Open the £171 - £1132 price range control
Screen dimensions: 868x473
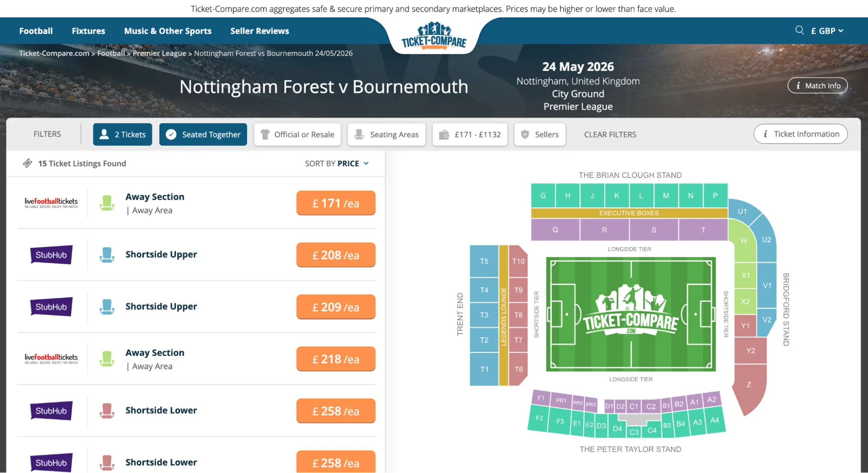(x=470, y=135)
